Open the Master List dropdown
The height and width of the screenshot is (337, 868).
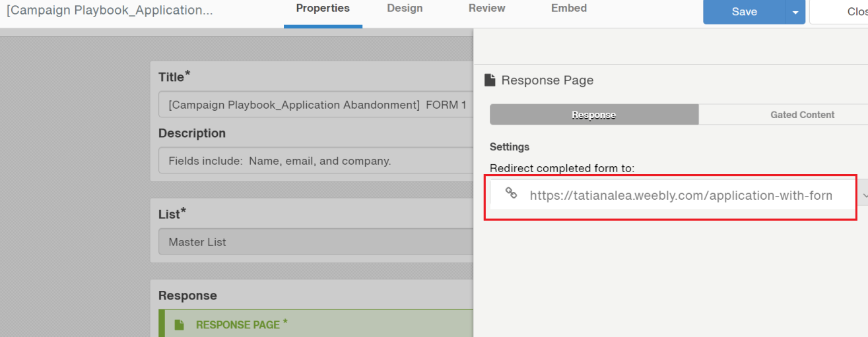point(316,242)
